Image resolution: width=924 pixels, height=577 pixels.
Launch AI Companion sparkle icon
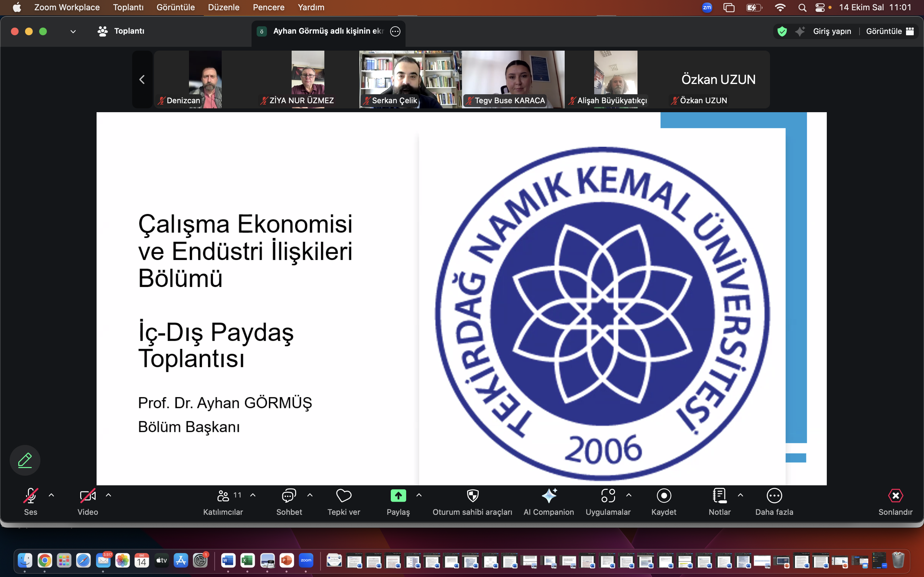549,496
